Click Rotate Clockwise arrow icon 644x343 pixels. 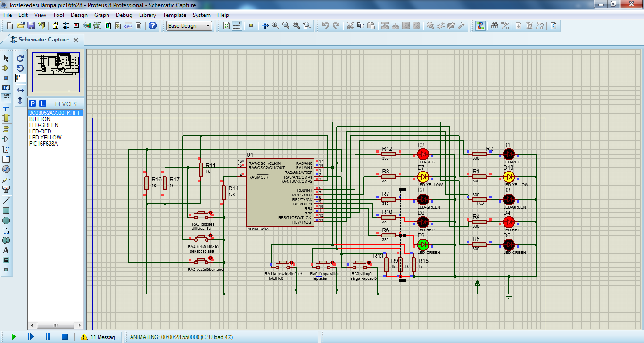pyautogui.click(x=20, y=58)
